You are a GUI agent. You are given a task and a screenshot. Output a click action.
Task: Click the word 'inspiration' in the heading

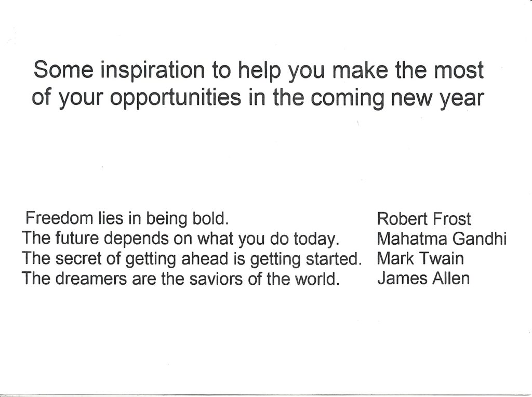click(x=153, y=71)
